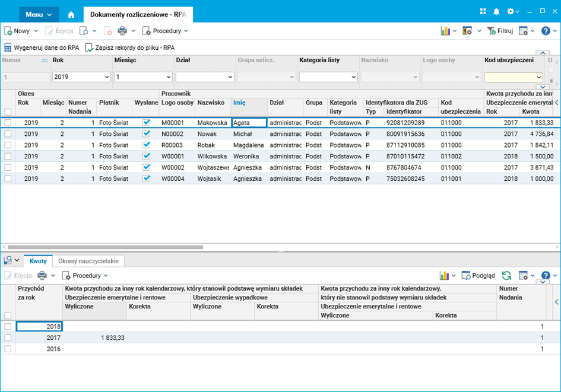The height and width of the screenshot is (392, 561).
Task: Click the horizontal scrollbar of upper table
Action: pos(105,247)
